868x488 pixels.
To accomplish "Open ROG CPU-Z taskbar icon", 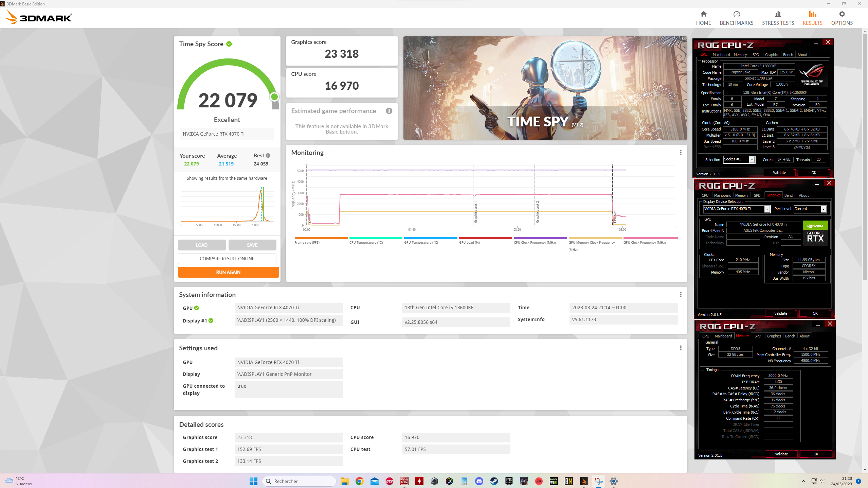I will coord(404,481).
